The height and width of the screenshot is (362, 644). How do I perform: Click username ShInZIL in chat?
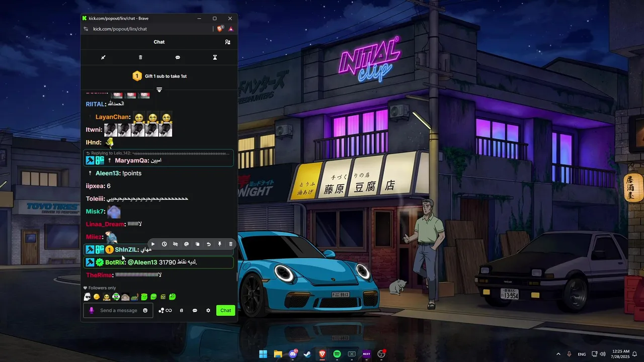[x=126, y=250]
